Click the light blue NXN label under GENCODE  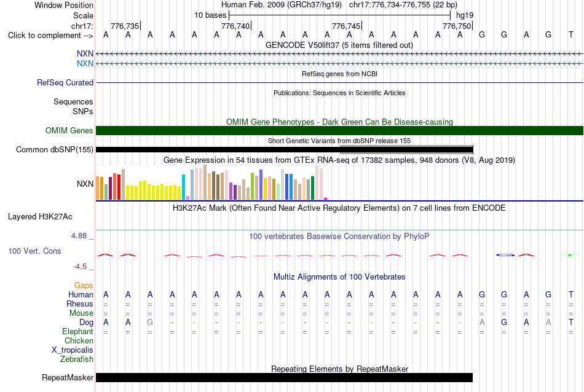pyautogui.click(x=85, y=63)
